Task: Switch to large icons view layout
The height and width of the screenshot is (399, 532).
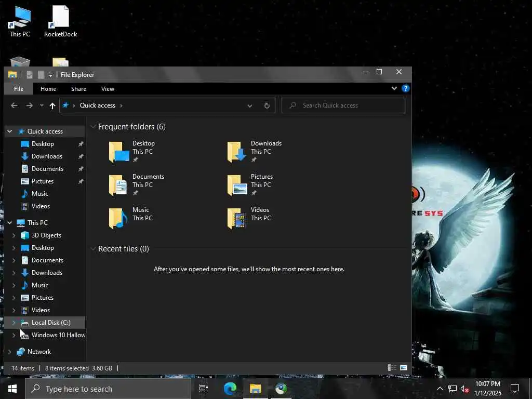Action: (403, 368)
